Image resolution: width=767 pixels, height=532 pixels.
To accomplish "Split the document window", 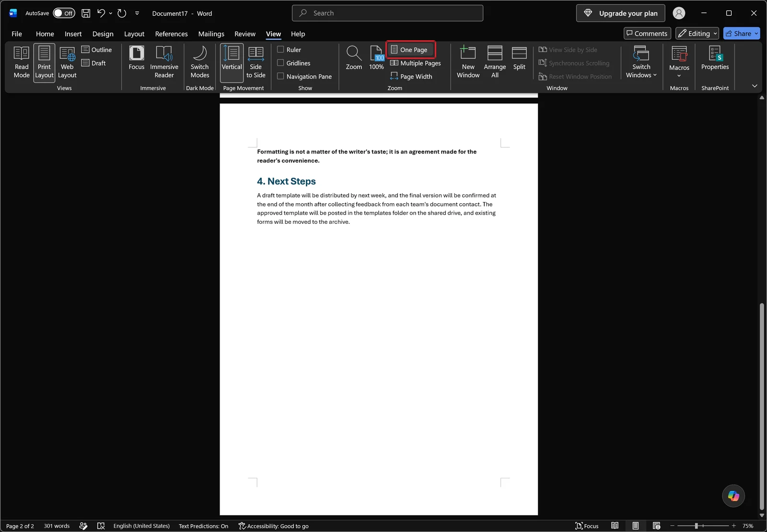I will [x=519, y=58].
